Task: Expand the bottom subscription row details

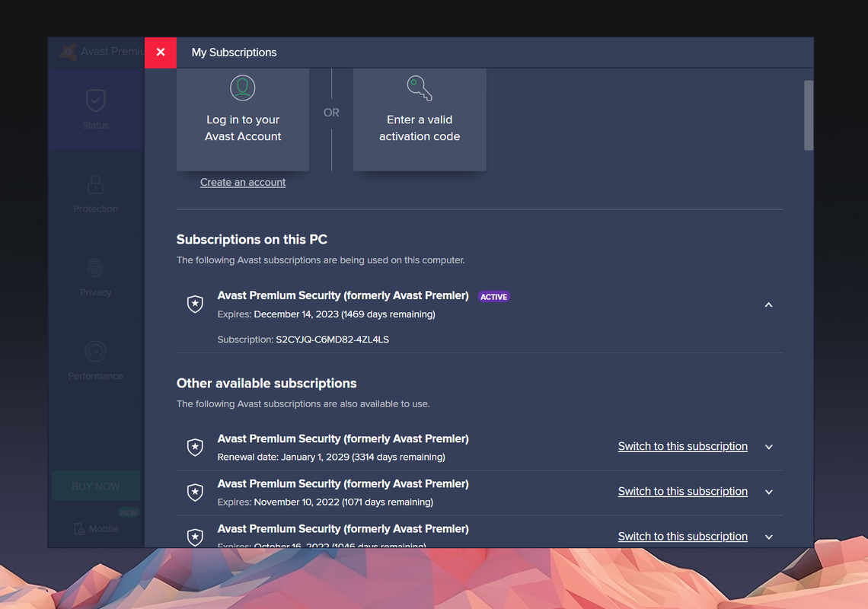Action: 768,537
